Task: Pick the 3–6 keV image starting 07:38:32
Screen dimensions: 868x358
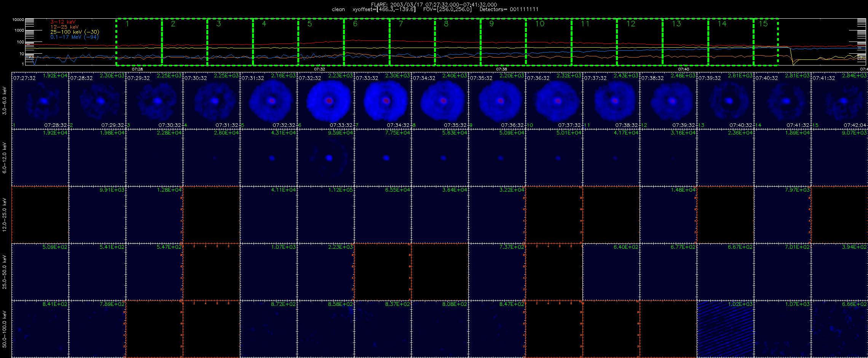Action: pyautogui.click(x=669, y=101)
